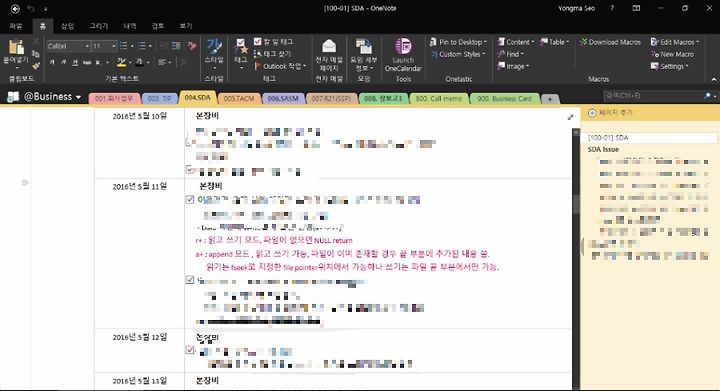720x391 pixels.
Task: Open the Pin to Desktop dropdown
Action: point(458,42)
